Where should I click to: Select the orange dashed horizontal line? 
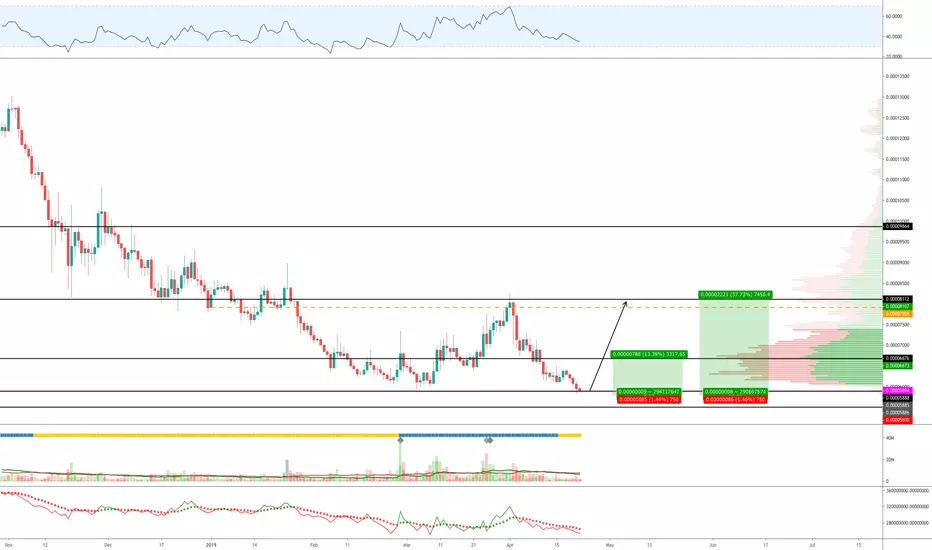click(x=547, y=307)
